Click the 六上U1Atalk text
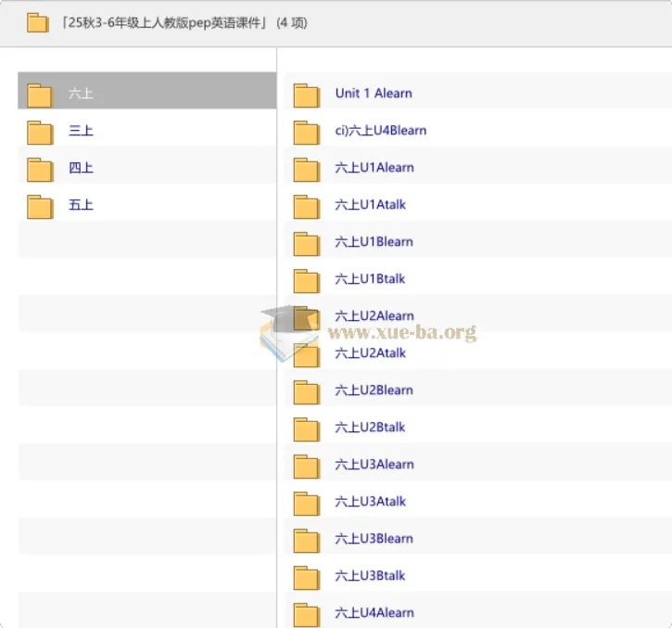 370,205
